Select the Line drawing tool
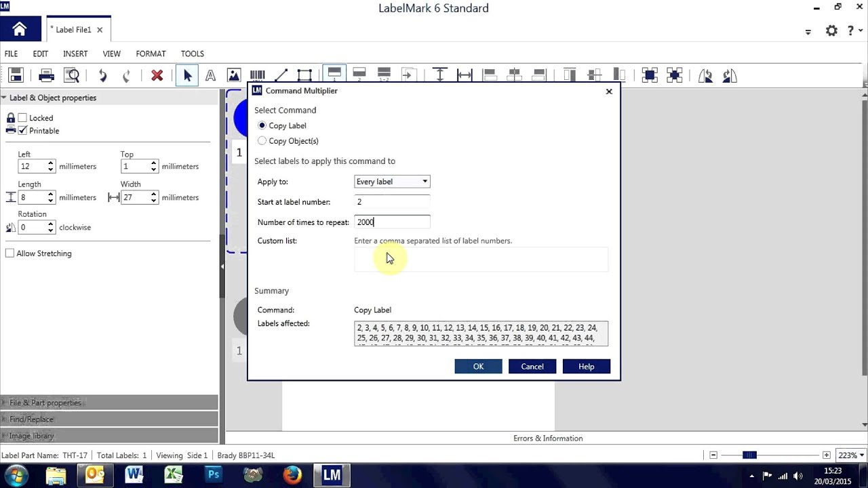Screen dimensions: 868x488 [281, 75]
